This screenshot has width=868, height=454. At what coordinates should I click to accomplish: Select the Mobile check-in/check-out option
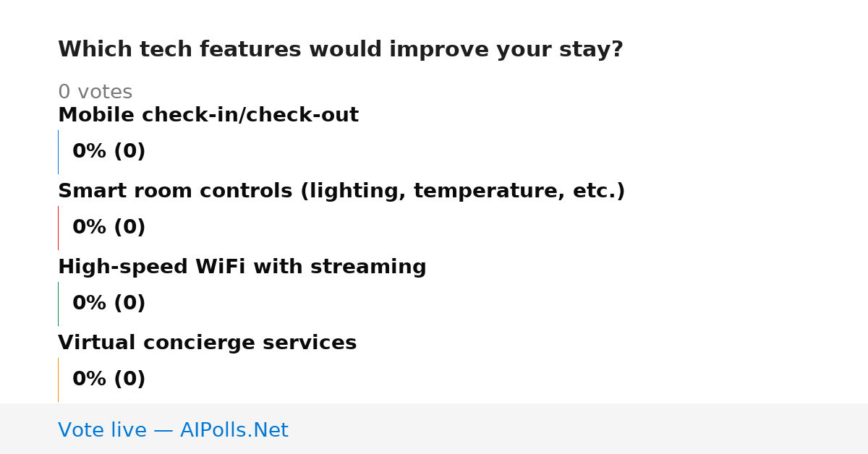click(208, 115)
